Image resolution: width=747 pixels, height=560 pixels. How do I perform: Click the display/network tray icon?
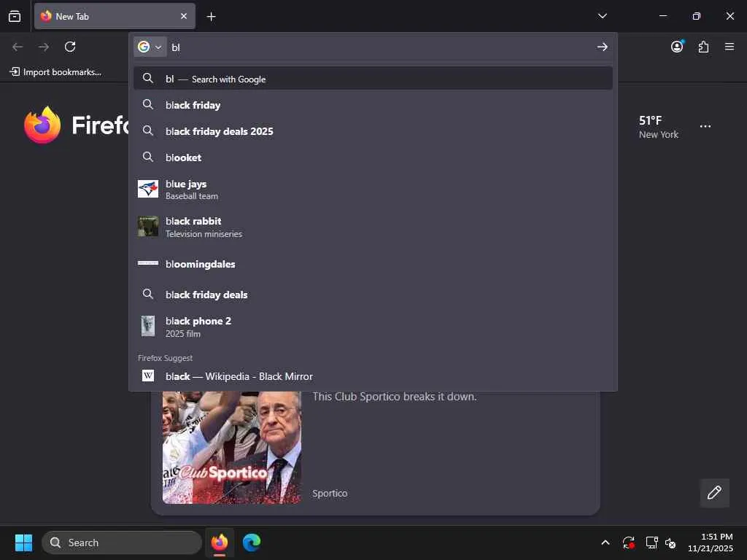coord(651,542)
